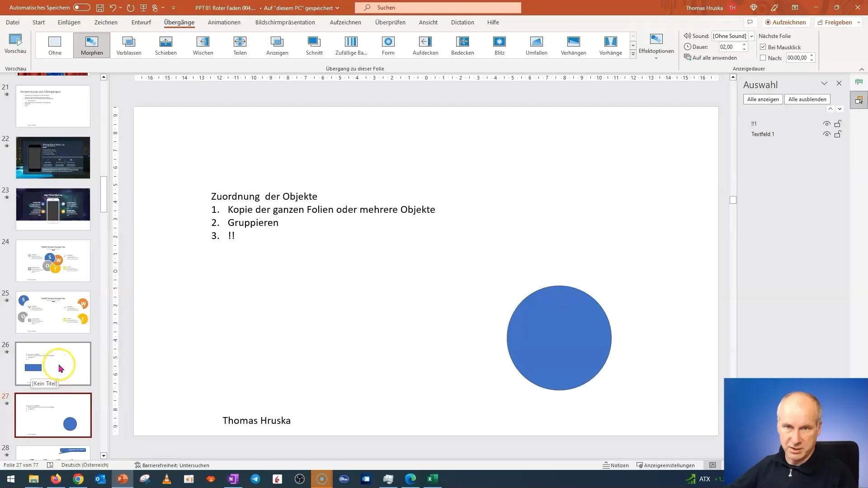This screenshot has width=868, height=488.
Task: Open Excel from the taskbar
Action: pyautogui.click(x=432, y=479)
